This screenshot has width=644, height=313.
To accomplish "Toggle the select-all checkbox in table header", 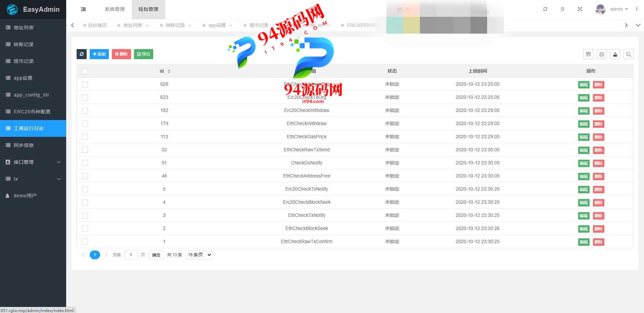I will coord(85,71).
